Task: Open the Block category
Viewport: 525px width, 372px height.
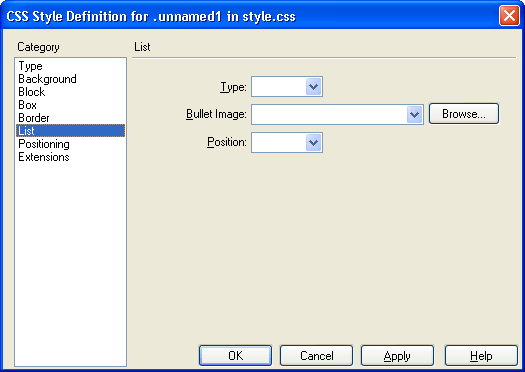Action: click(31, 92)
